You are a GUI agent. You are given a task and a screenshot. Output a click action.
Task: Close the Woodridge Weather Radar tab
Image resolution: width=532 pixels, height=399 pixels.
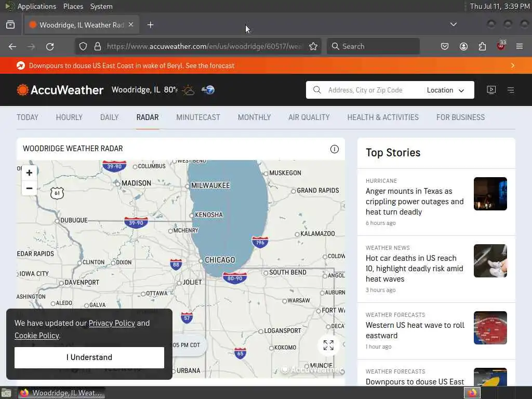click(x=131, y=25)
